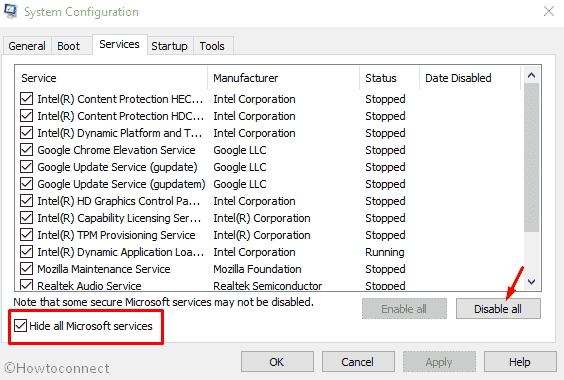Open the Tools tab
Viewport: 564px width, 380px height.
(x=212, y=46)
